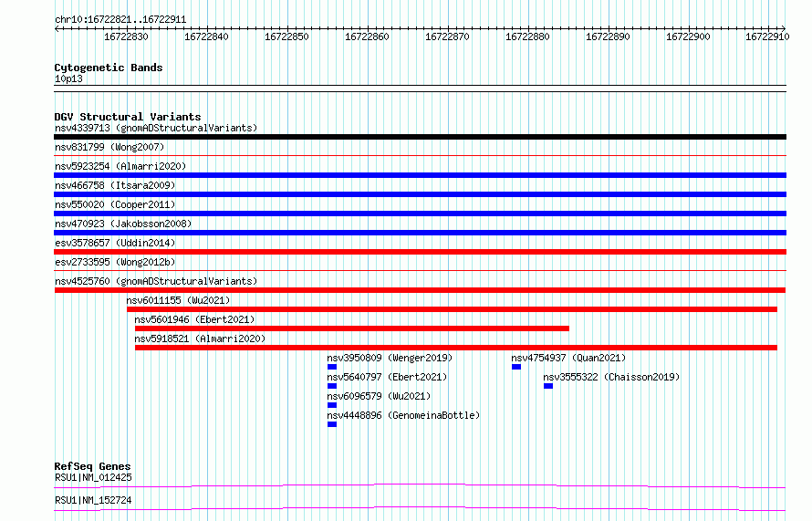Select the blue nsv5923254 variant bar
812x521 pixels.
[420, 175]
